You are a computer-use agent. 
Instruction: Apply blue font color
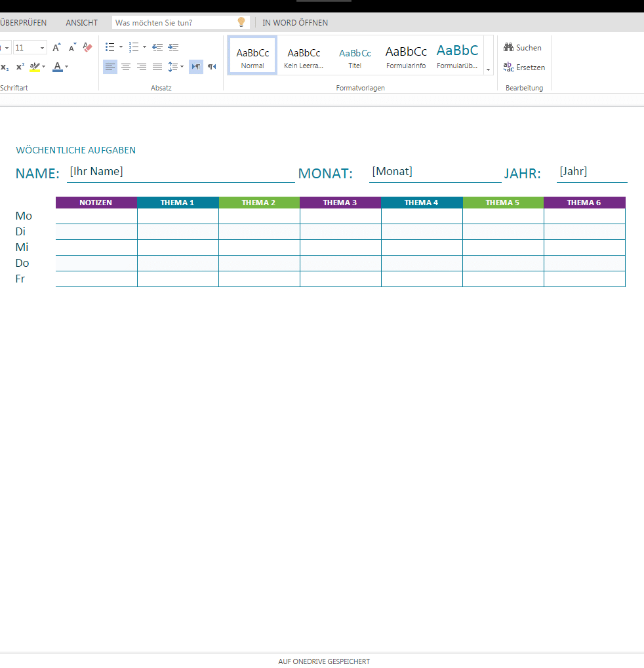[58, 67]
